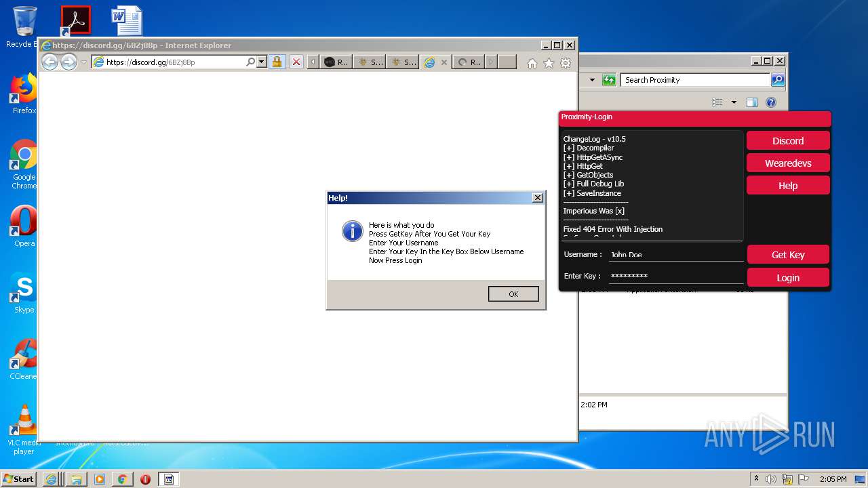Image resolution: width=868 pixels, height=488 pixels.
Task: Click the File Explorer folder taskbar icon
Action: [76, 479]
